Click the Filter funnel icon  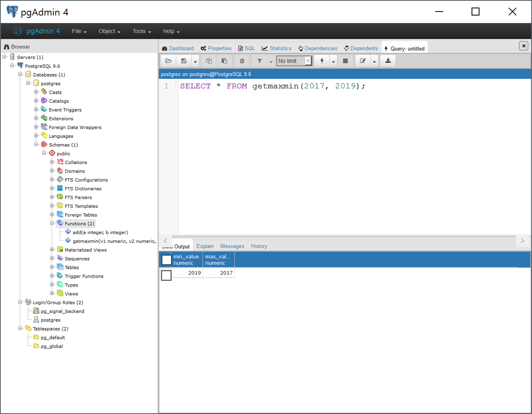(x=259, y=61)
